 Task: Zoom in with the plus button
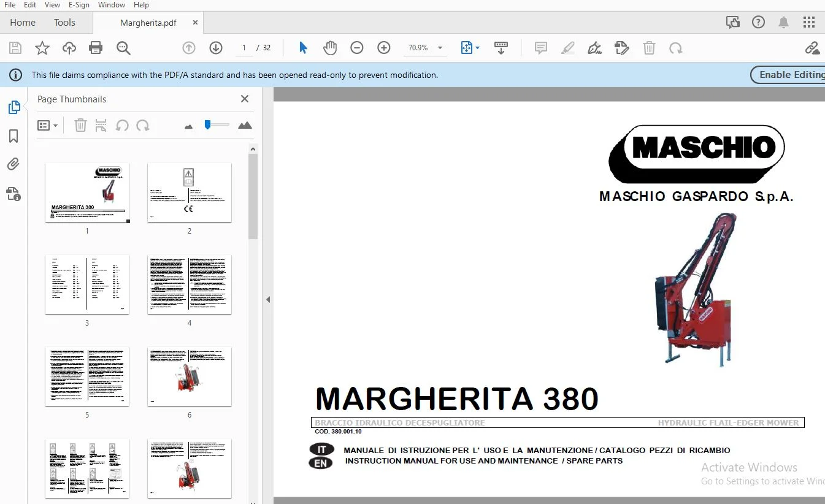click(384, 48)
